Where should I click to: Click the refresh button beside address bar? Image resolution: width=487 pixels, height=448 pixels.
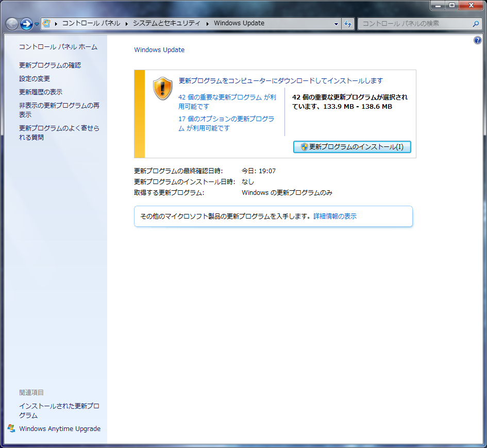coord(348,24)
